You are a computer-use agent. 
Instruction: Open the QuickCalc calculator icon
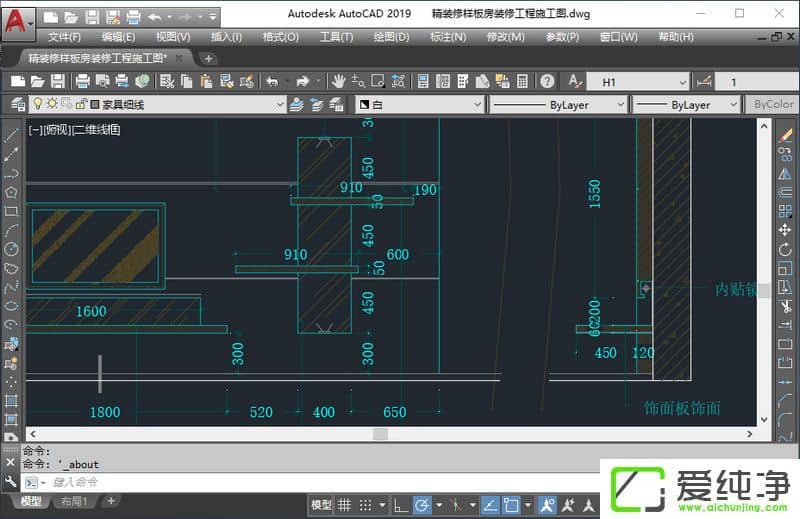pyautogui.click(x=522, y=81)
